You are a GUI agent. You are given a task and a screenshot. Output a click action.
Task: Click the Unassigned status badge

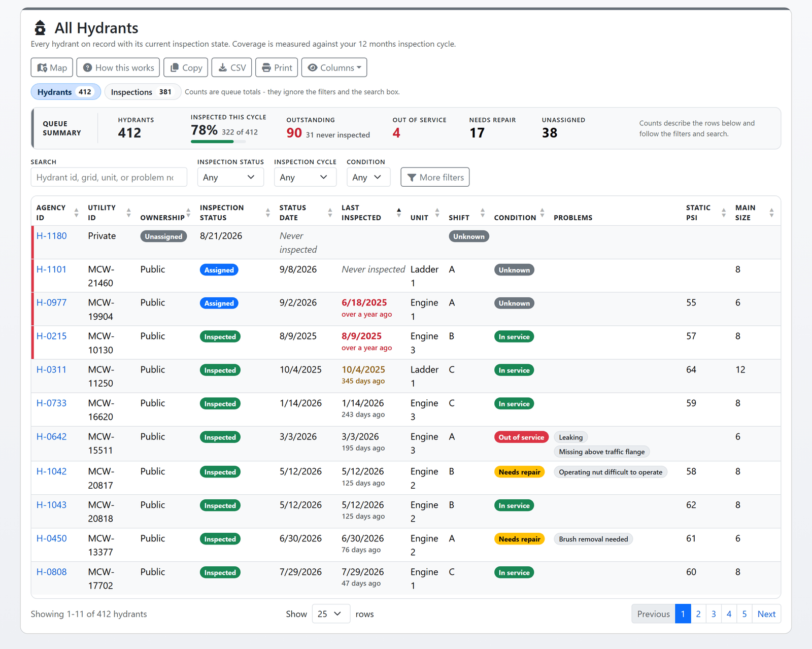pos(163,236)
